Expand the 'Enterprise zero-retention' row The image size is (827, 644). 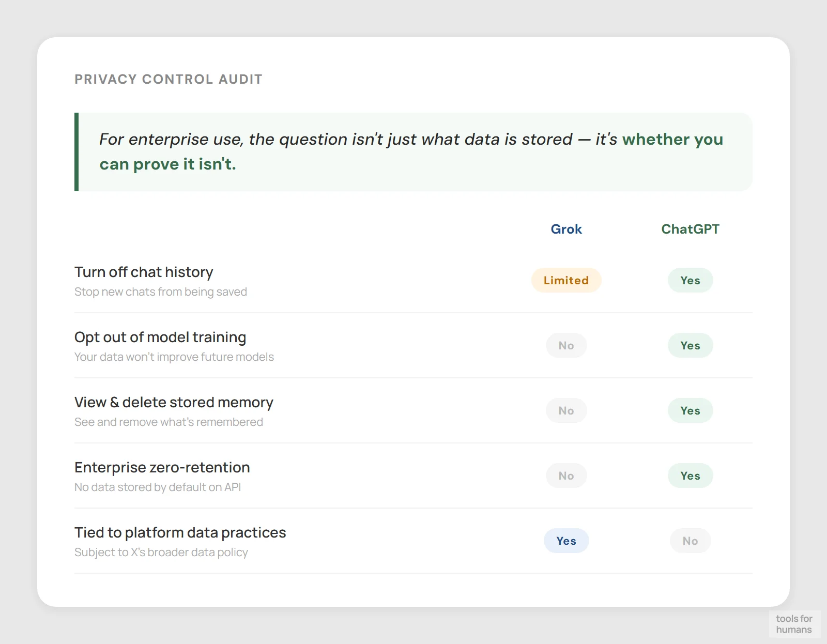click(x=162, y=467)
